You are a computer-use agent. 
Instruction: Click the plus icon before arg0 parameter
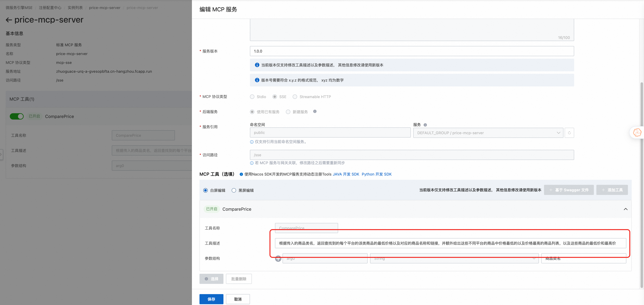tap(278, 258)
